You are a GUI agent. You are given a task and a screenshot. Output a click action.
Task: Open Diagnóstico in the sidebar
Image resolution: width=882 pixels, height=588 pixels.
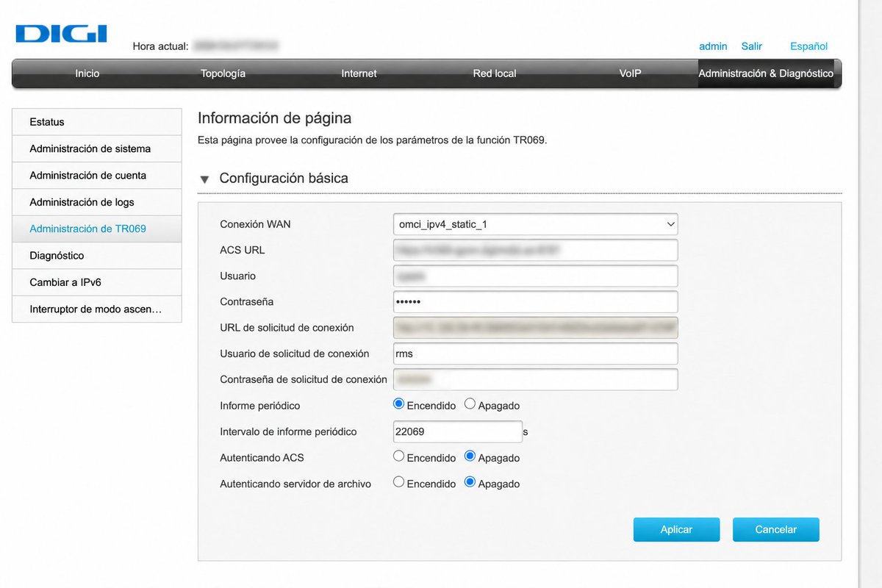tap(97, 256)
